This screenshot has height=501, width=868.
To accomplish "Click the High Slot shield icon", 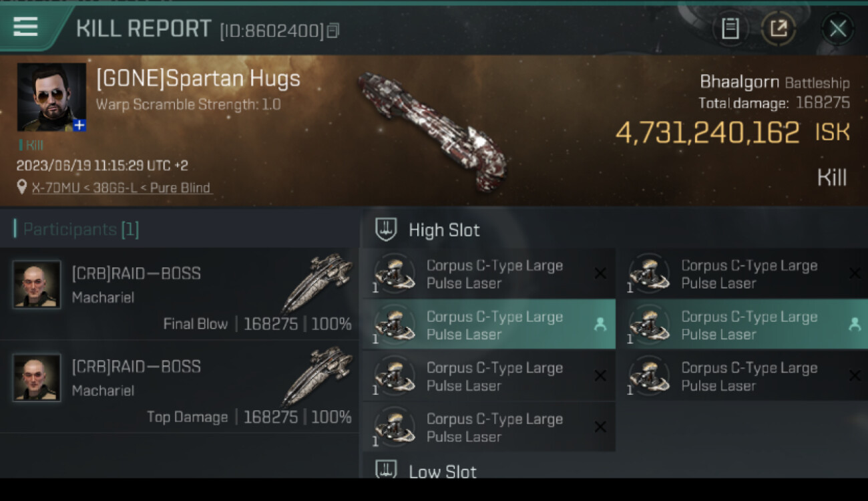I will [386, 230].
